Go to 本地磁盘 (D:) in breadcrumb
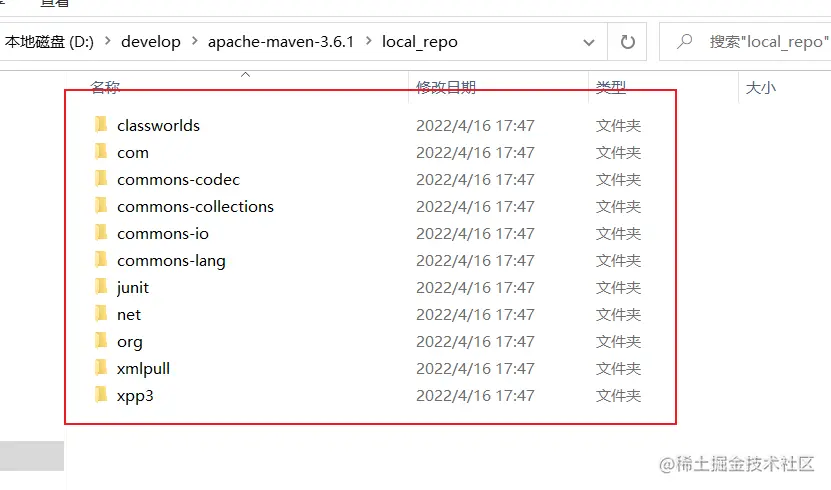The image size is (831, 490). point(49,41)
